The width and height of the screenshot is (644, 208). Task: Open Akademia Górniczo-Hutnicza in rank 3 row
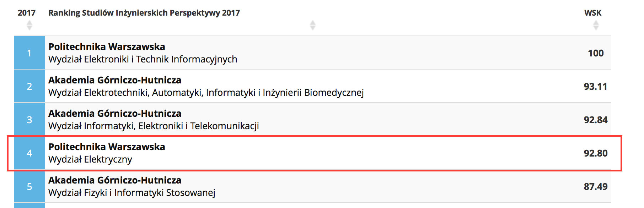click(x=115, y=114)
